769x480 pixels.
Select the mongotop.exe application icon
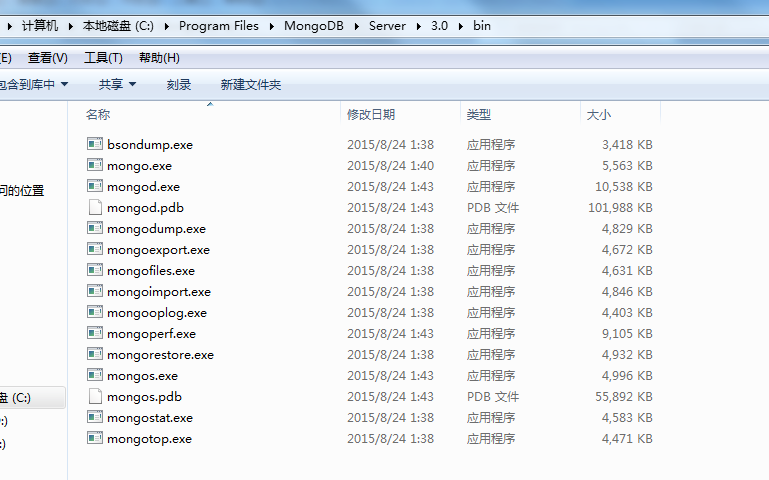tap(95, 438)
